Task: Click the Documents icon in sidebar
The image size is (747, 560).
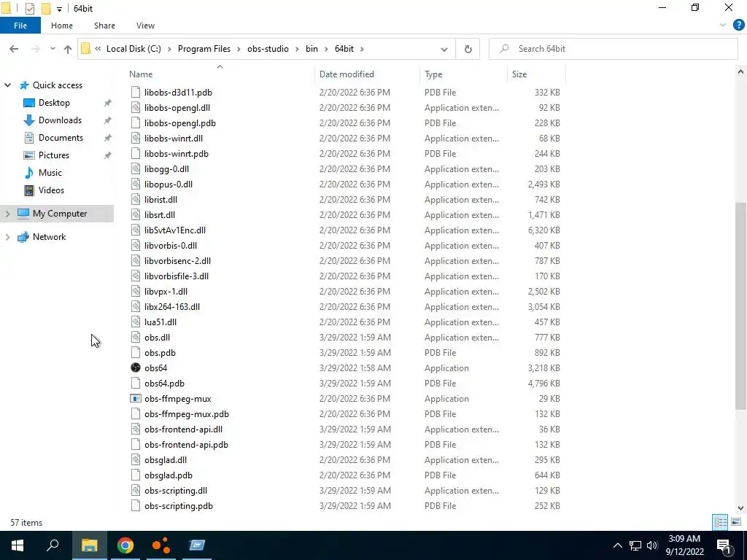Action: pyautogui.click(x=29, y=138)
